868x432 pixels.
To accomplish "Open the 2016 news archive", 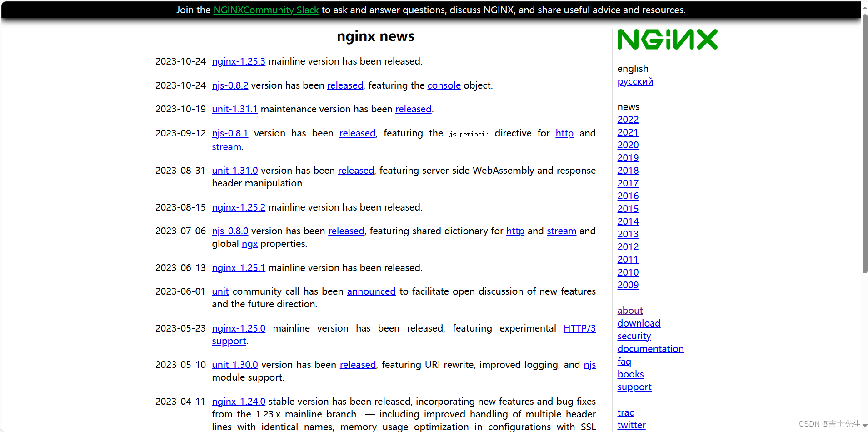I will coord(628,196).
